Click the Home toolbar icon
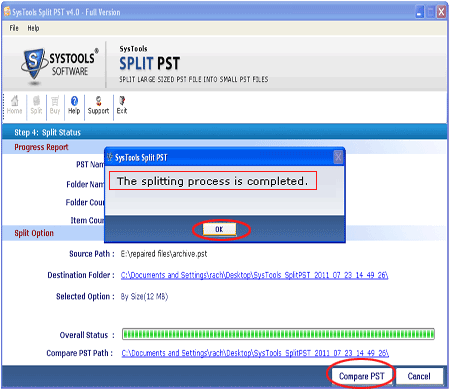The width and height of the screenshot is (450, 390). 14,105
